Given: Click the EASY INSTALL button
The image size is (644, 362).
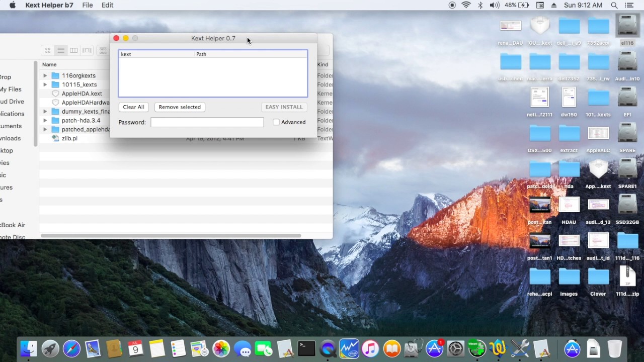Looking at the screenshot, I should click(x=284, y=107).
